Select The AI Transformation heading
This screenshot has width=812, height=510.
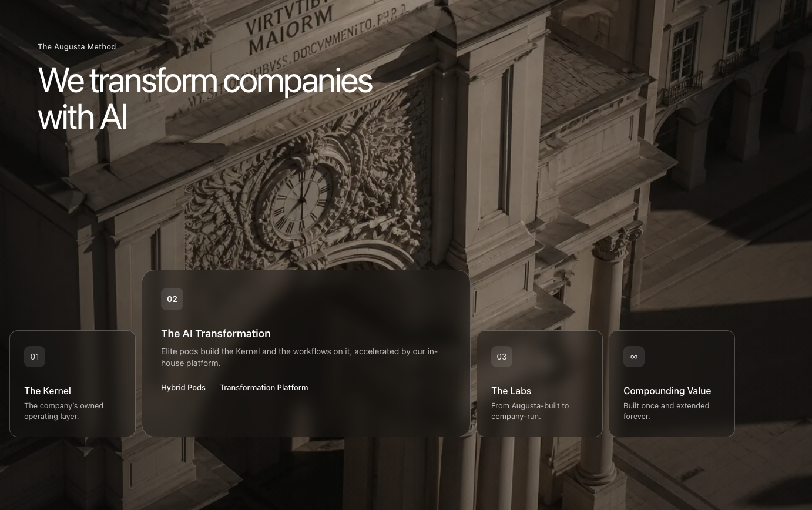(x=216, y=334)
